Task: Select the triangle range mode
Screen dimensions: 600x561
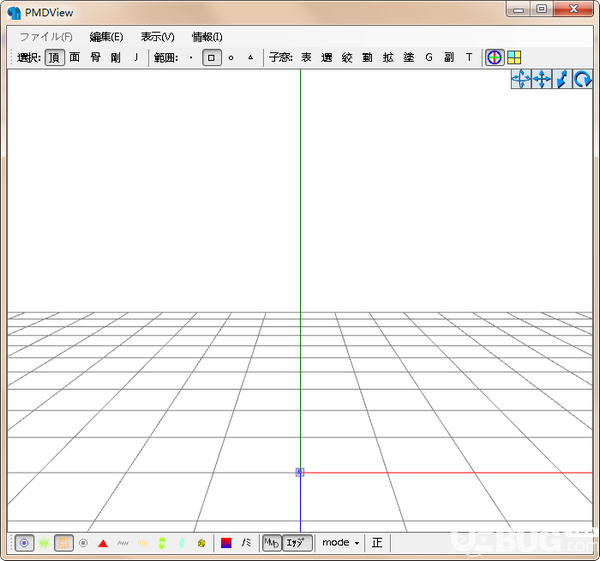Action: coord(250,58)
